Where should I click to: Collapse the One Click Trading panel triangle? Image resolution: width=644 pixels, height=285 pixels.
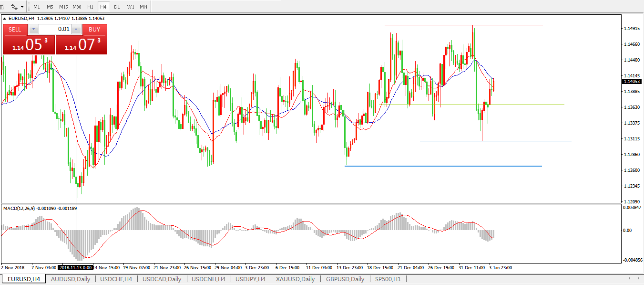click(5, 19)
